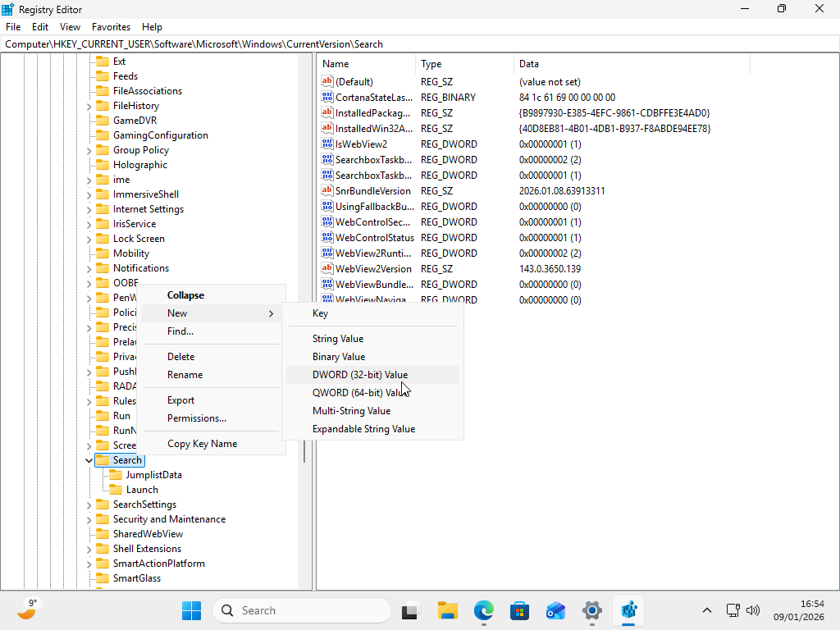
Task: Select Multi-String Value from the New submenu
Action: click(x=351, y=410)
